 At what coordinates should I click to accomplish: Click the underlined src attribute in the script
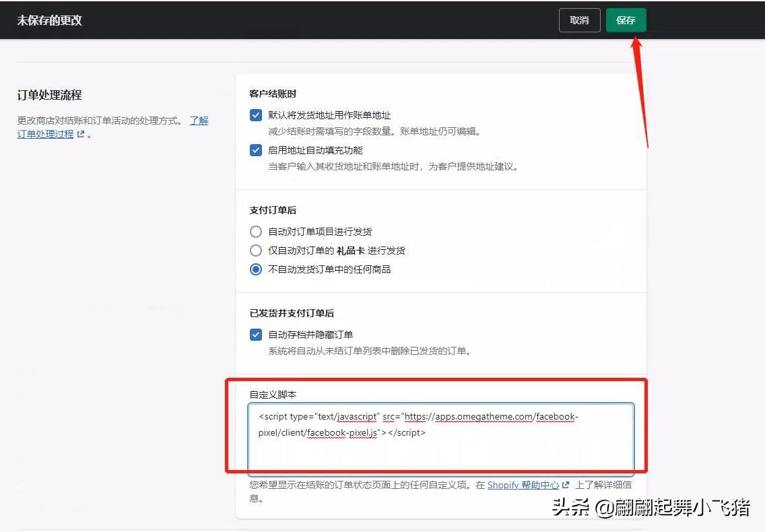[389, 416]
